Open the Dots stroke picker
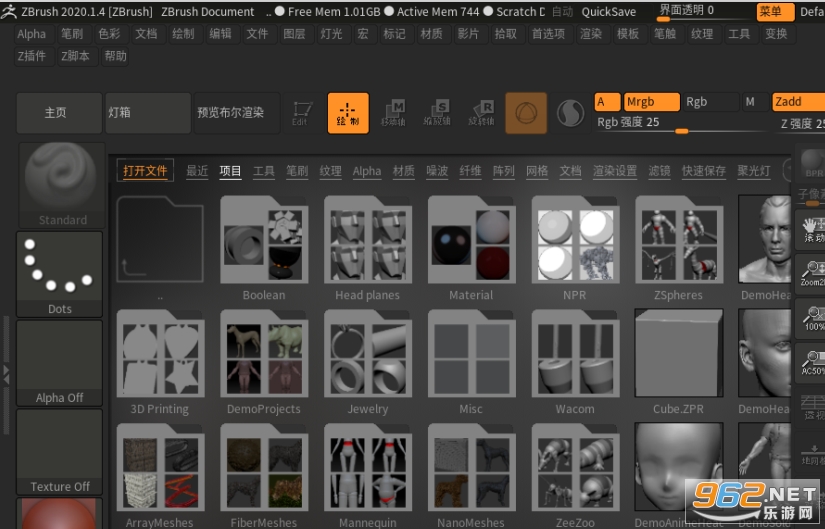Image resolution: width=825 pixels, height=529 pixels. [59, 274]
